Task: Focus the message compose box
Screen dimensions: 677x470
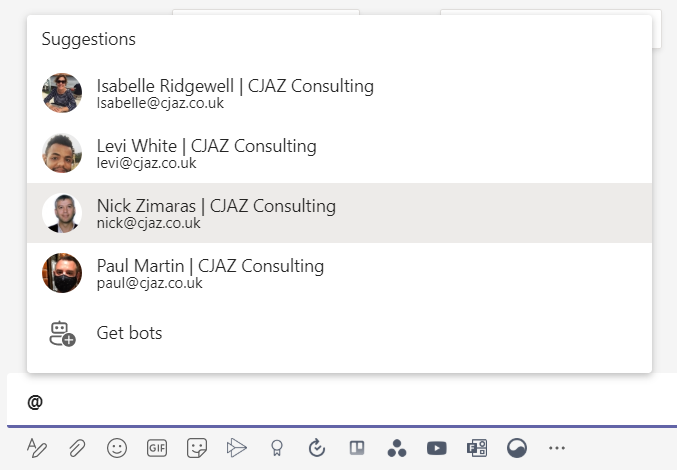Action: pos(342,402)
